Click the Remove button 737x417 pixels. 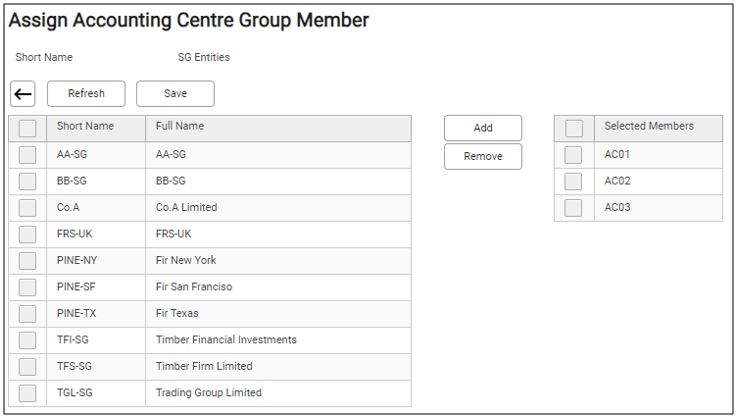[483, 157]
